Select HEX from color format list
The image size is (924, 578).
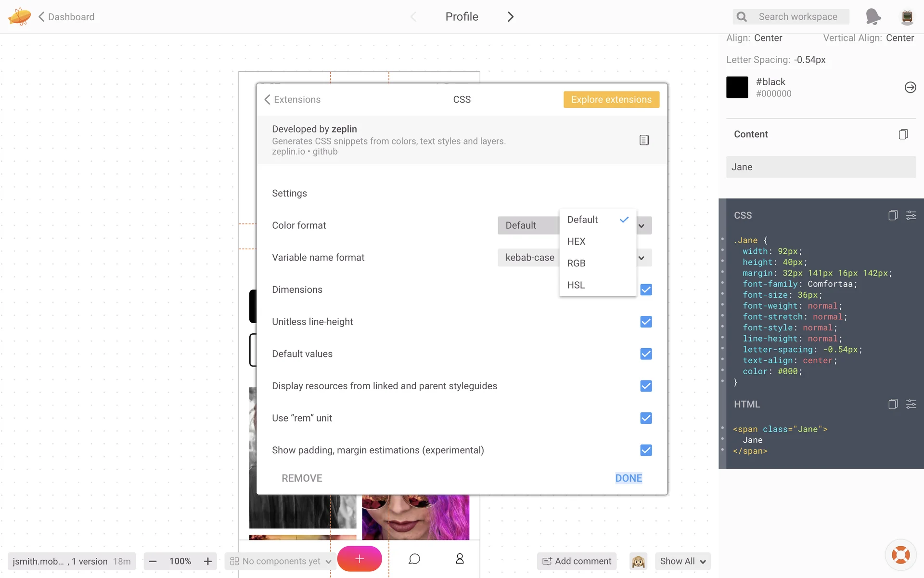pos(576,241)
